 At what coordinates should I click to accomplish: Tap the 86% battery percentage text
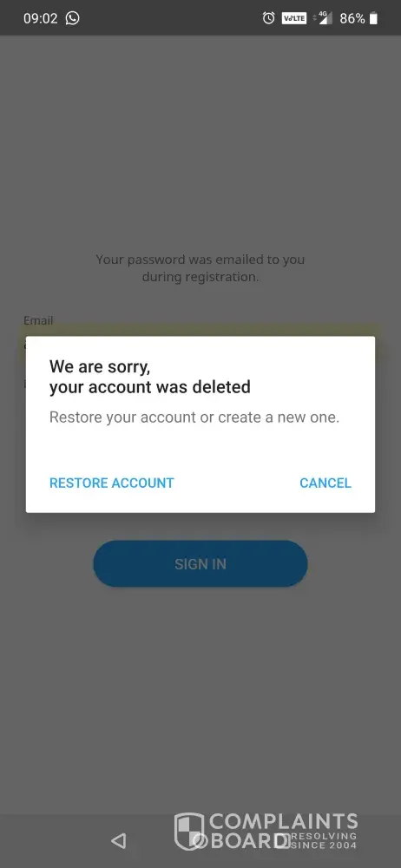point(352,18)
